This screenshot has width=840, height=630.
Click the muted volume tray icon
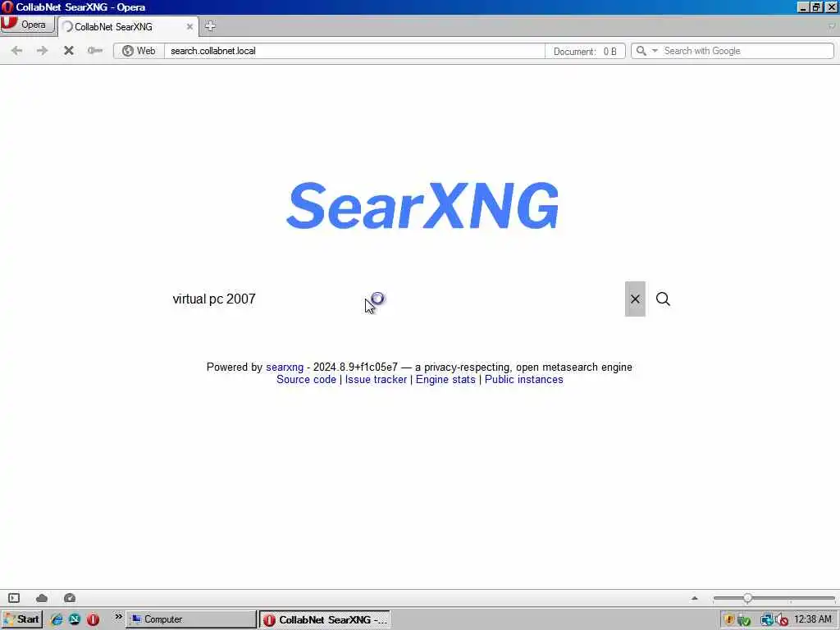[782, 620]
